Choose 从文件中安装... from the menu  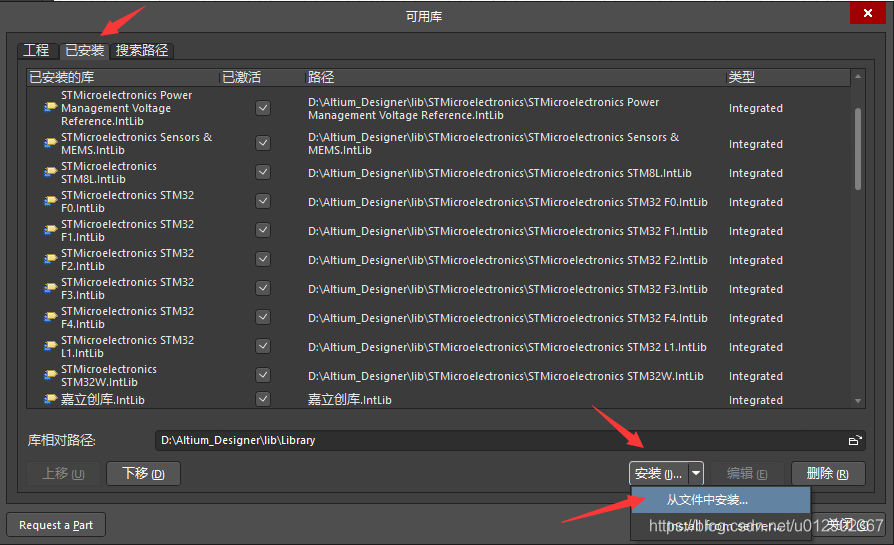[708, 500]
